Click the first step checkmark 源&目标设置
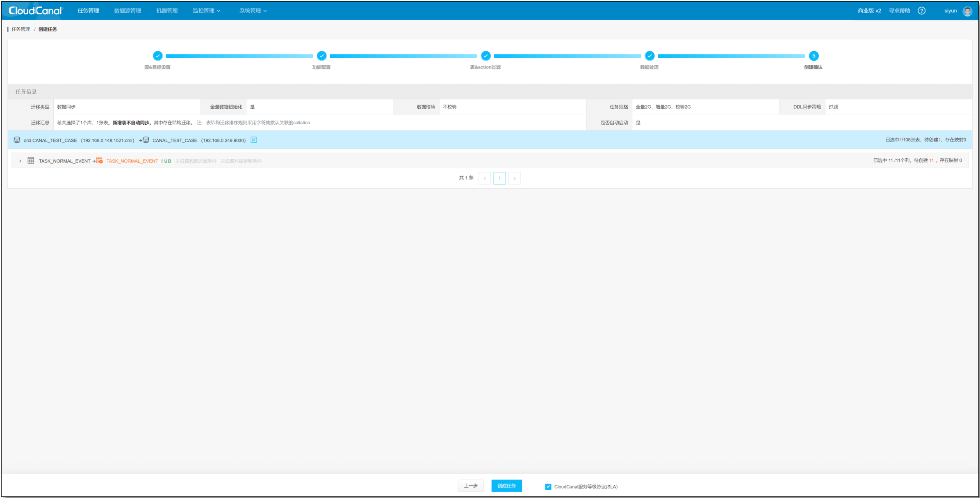This screenshot has width=980, height=498. tap(157, 56)
